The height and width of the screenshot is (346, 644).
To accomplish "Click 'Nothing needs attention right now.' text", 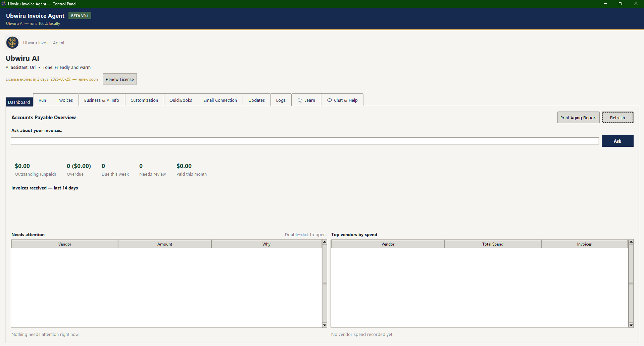I will tap(46, 335).
